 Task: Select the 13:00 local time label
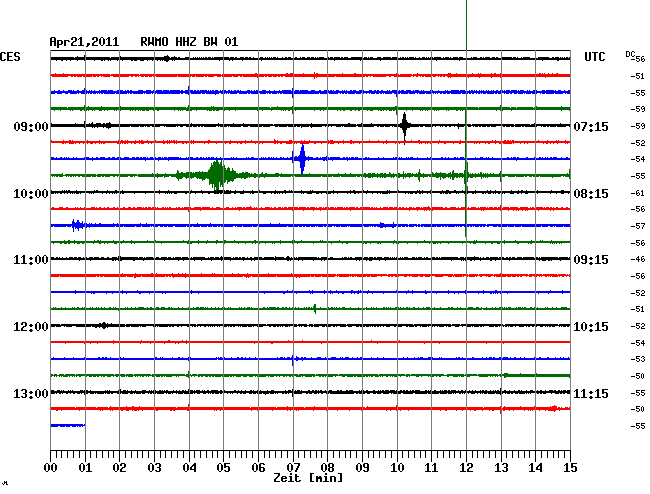(x=31, y=393)
